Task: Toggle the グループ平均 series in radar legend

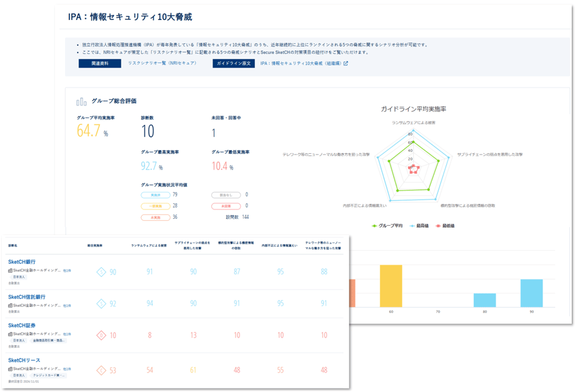Action: pyautogui.click(x=387, y=226)
